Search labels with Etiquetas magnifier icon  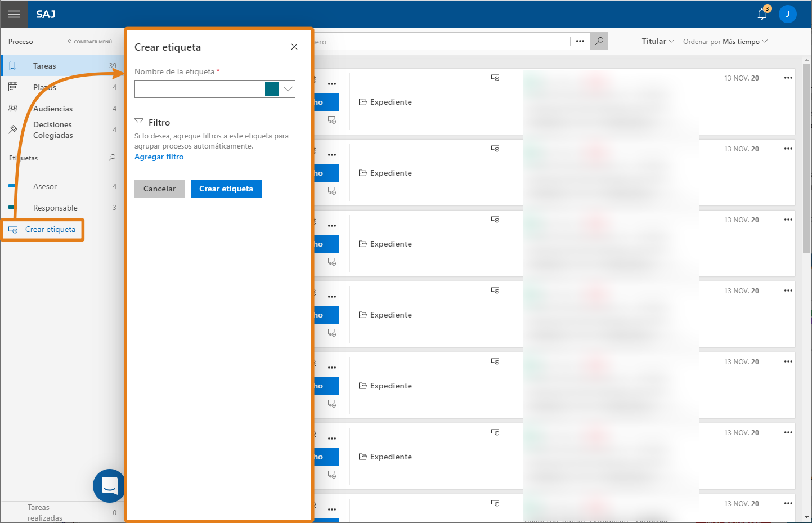(x=112, y=158)
